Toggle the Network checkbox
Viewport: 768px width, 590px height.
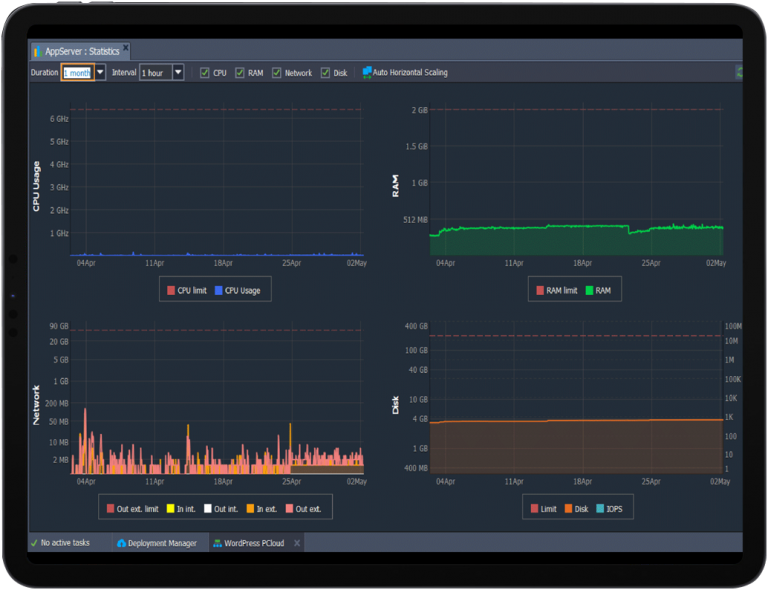(x=277, y=73)
